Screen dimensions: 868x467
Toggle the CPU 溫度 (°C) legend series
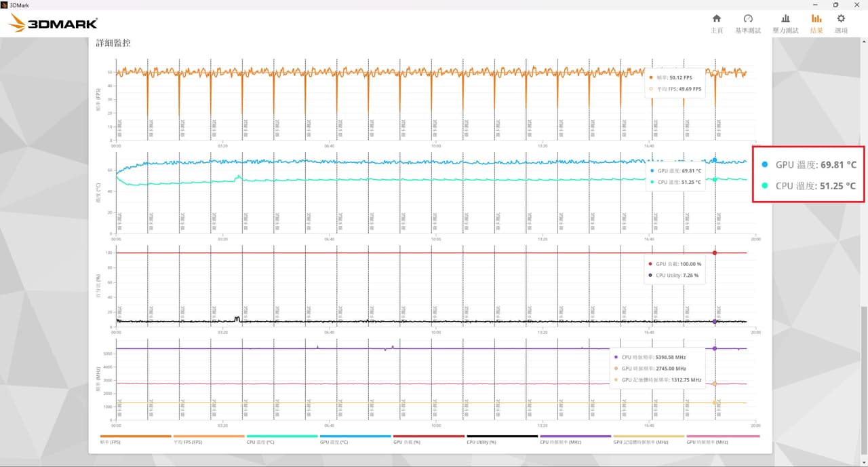coord(281,438)
